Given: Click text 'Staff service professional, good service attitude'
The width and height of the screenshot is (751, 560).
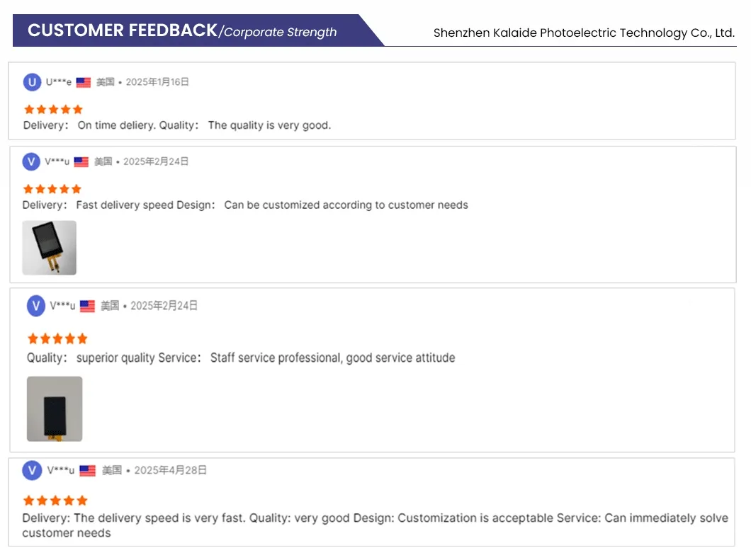Looking at the screenshot, I should [332, 358].
